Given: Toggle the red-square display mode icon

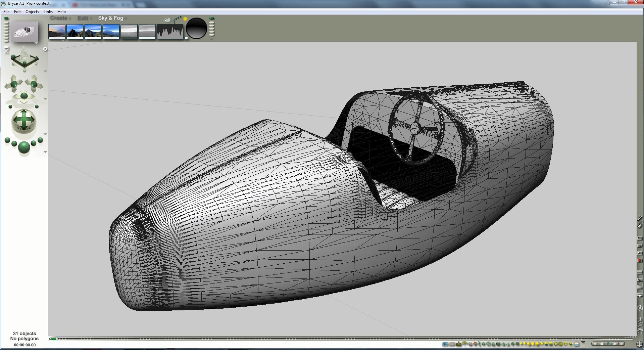Looking at the screenshot, I should (x=640, y=260).
